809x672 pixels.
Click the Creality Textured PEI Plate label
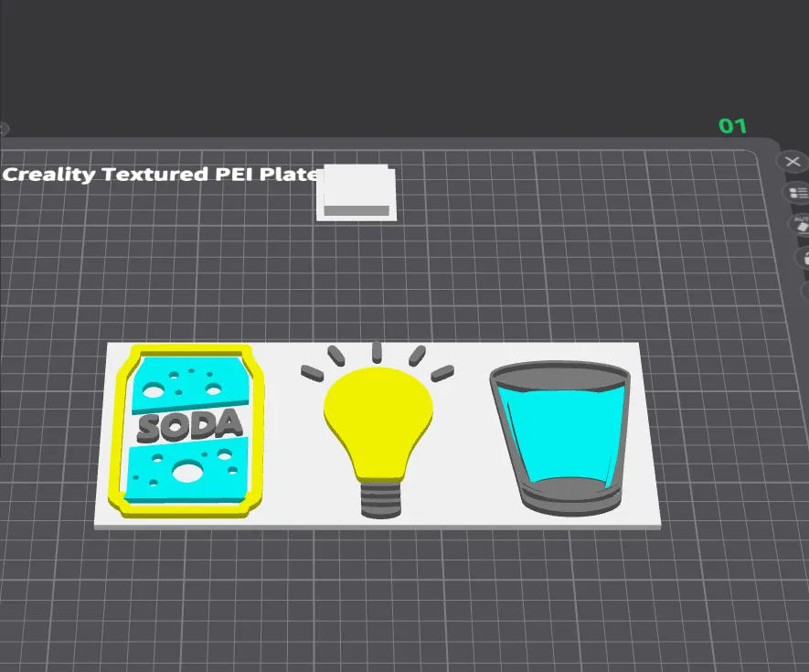point(160,174)
